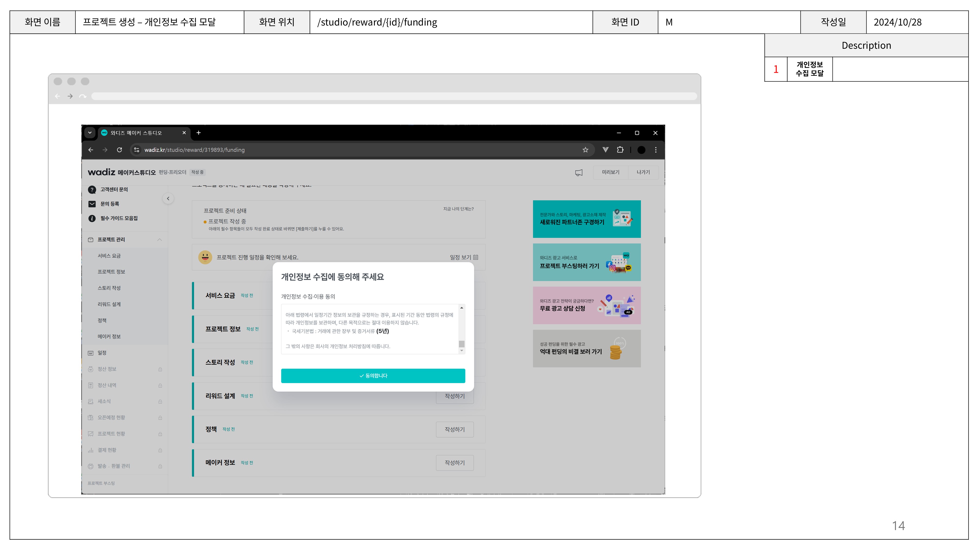Viewport: 980px width, 551px height.
Task: Collapse the sidebar with the chevron button
Action: pyautogui.click(x=168, y=199)
